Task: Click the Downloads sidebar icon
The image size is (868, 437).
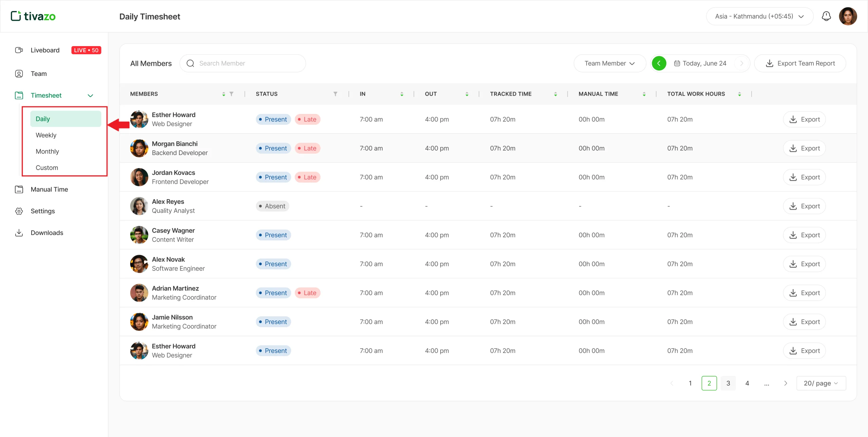Action: point(19,233)
